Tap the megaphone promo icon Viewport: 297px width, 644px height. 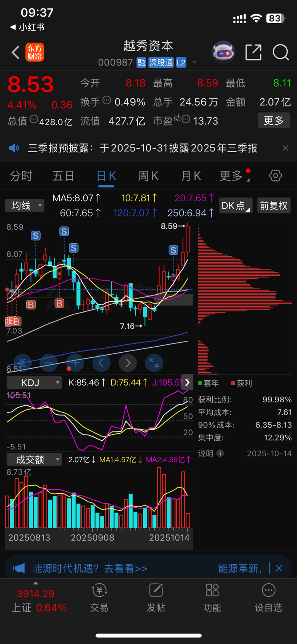19,568
